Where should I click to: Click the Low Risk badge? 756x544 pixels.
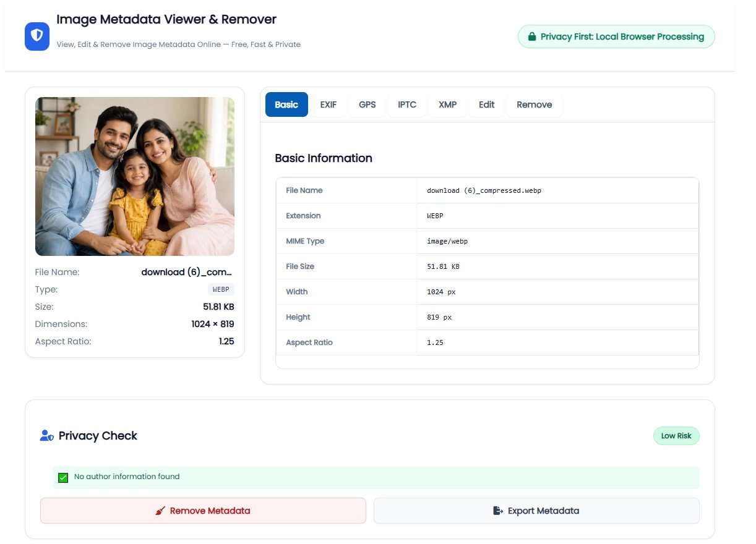coord(676,436)
